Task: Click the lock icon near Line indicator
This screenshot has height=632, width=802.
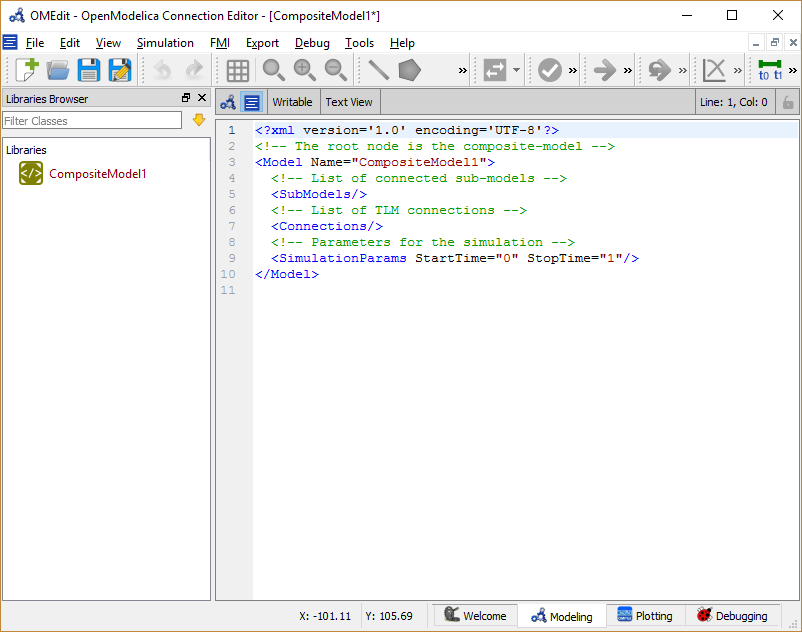Action: (786, 101)
